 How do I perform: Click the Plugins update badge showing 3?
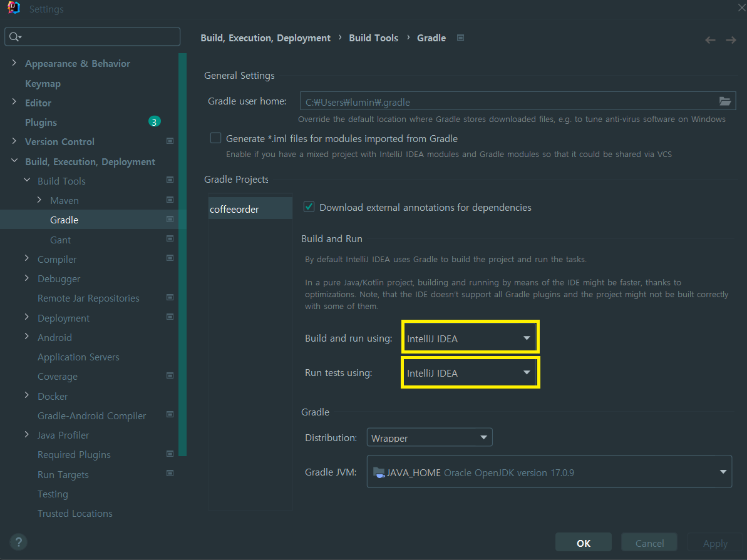(154, 122)
